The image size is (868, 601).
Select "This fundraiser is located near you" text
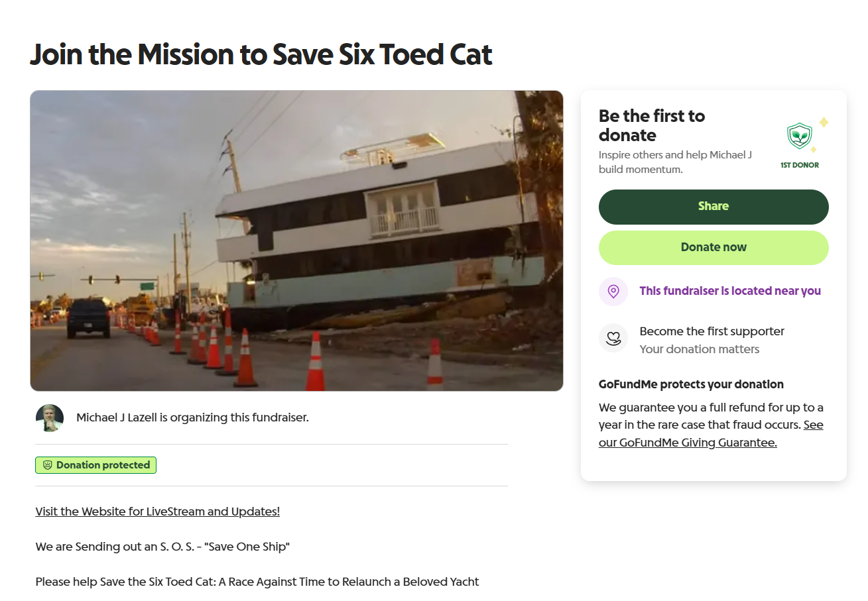tap(730, 292)
